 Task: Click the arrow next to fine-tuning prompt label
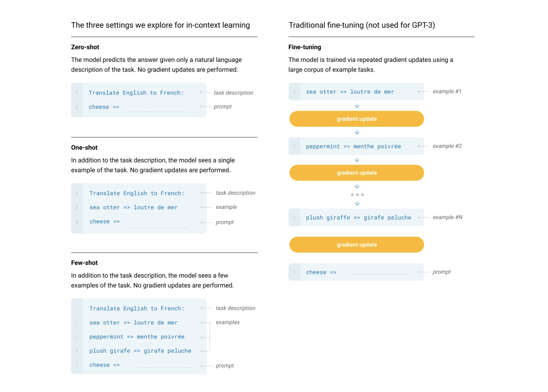coord(424,272)
